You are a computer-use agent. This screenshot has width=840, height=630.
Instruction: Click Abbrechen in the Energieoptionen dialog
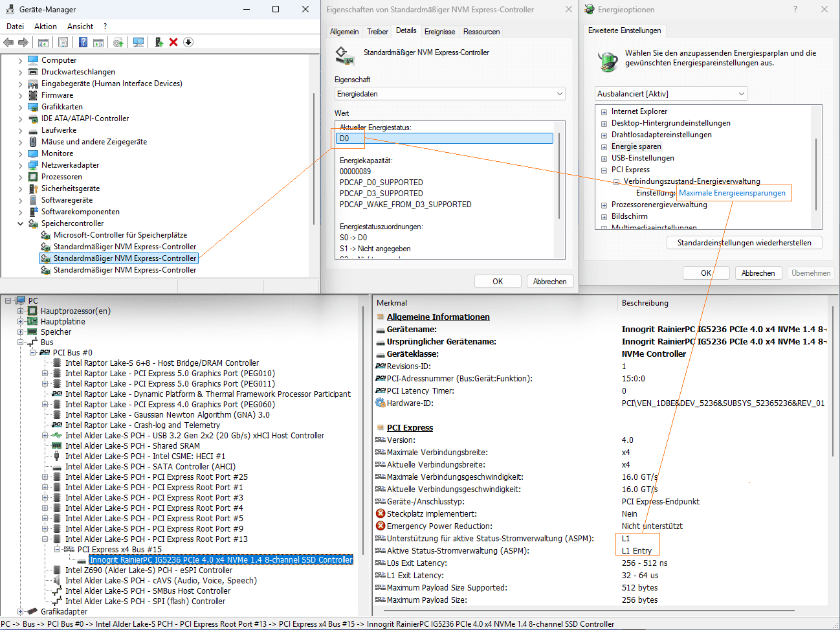758,273
